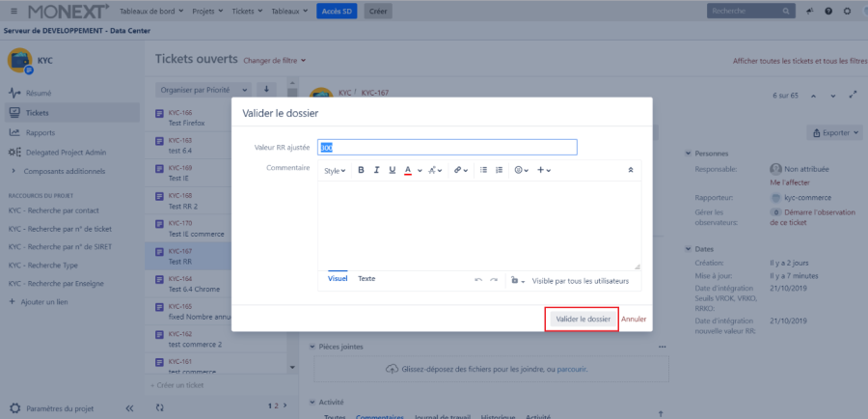Open the insert more (+) dropdown
This screenshot has height=419, width=868.
point(544,170)
